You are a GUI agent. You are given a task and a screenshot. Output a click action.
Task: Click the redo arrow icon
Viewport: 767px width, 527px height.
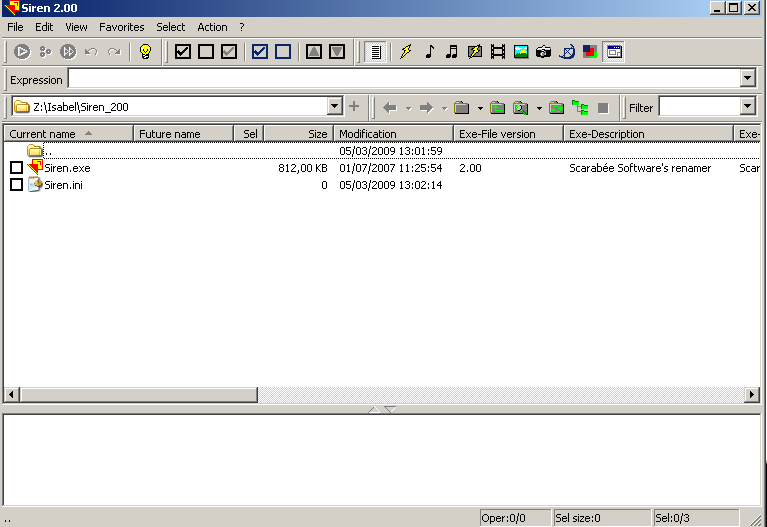[114, 51]
